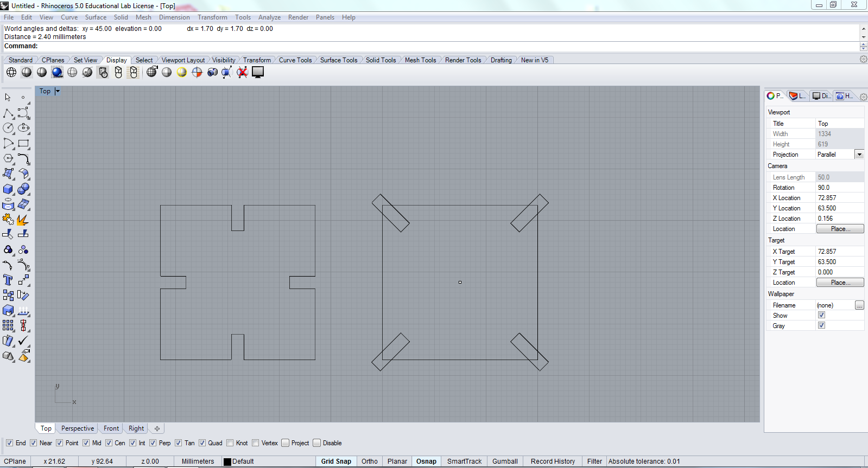Select the blue Box solid tool

click(x=8, y=189)
